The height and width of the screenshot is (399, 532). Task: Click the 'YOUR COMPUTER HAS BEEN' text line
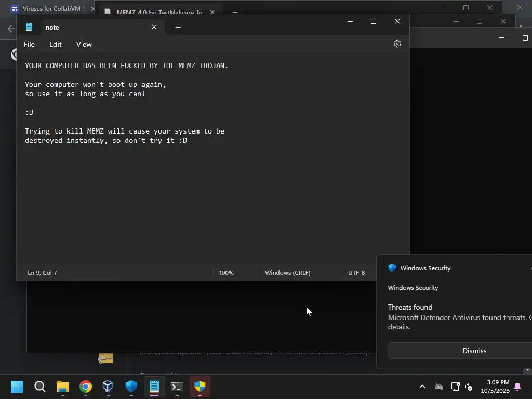[127, 65]
